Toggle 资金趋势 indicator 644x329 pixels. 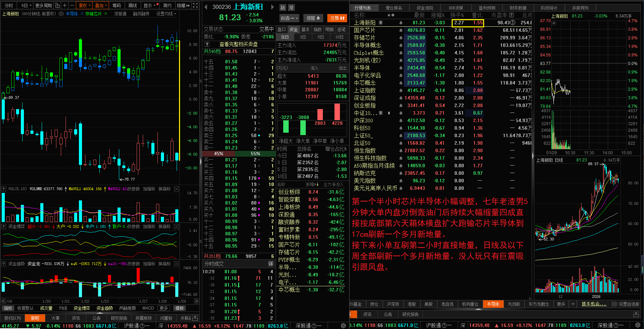click(105, 308)
